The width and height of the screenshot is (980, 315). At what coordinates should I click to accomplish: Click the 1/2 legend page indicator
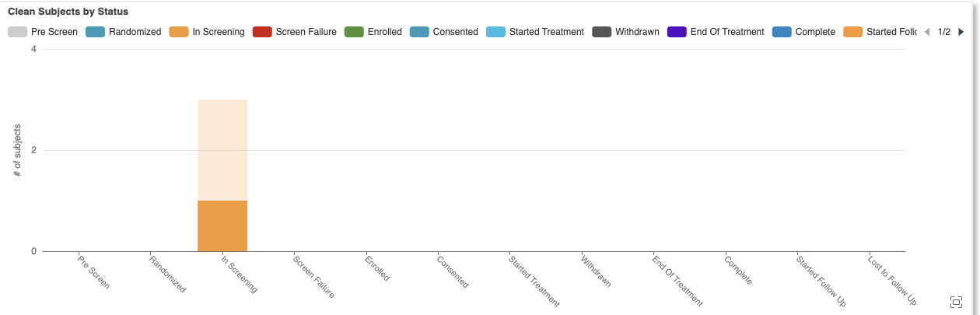(944, 32)
